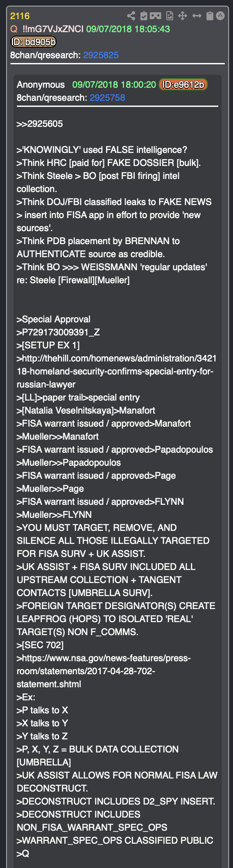Open post link 2925825
This screenshot has height=868, width=233.
click(101, 55)
